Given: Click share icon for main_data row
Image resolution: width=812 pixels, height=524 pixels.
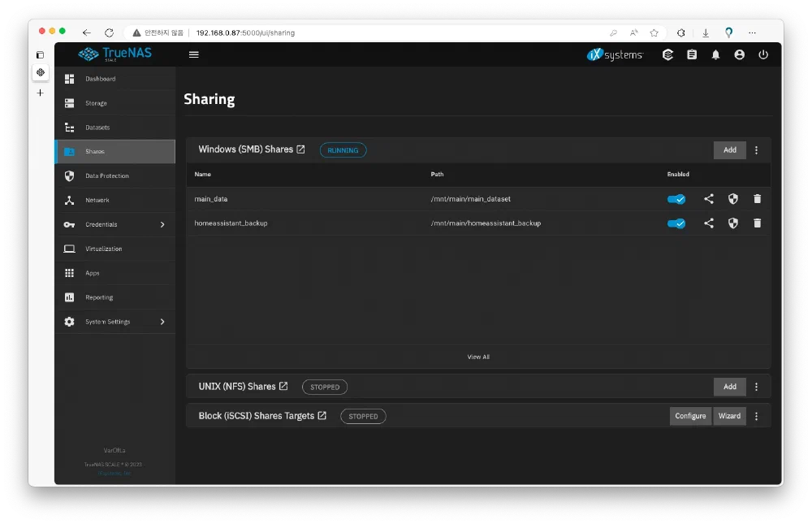Looking at the screenshot, I should point(709,199).
